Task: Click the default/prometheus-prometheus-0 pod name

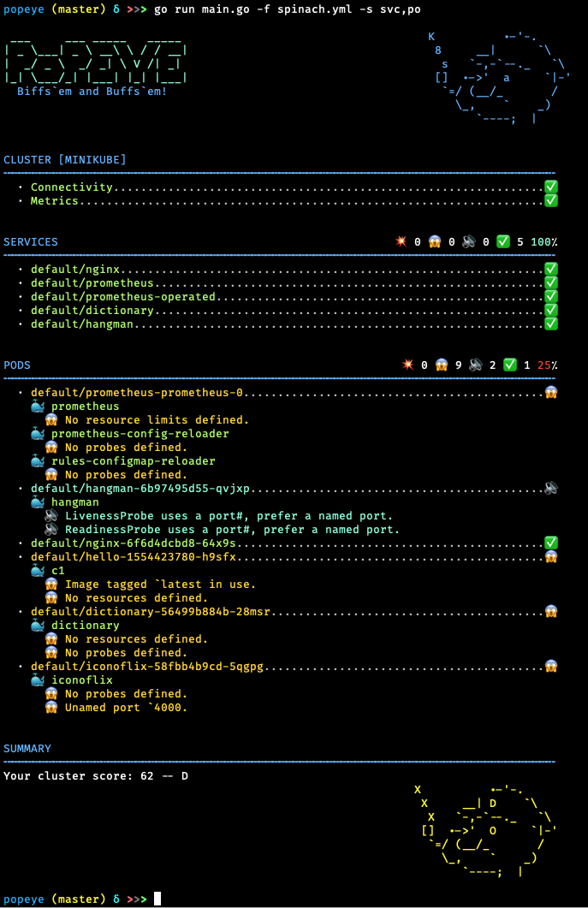Action: click(x=137, y=392)
